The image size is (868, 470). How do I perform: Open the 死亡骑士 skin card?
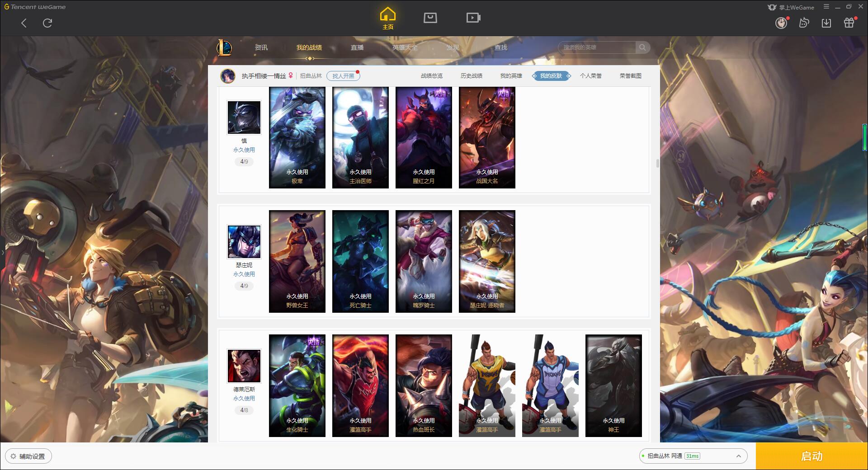pos(360,261)
